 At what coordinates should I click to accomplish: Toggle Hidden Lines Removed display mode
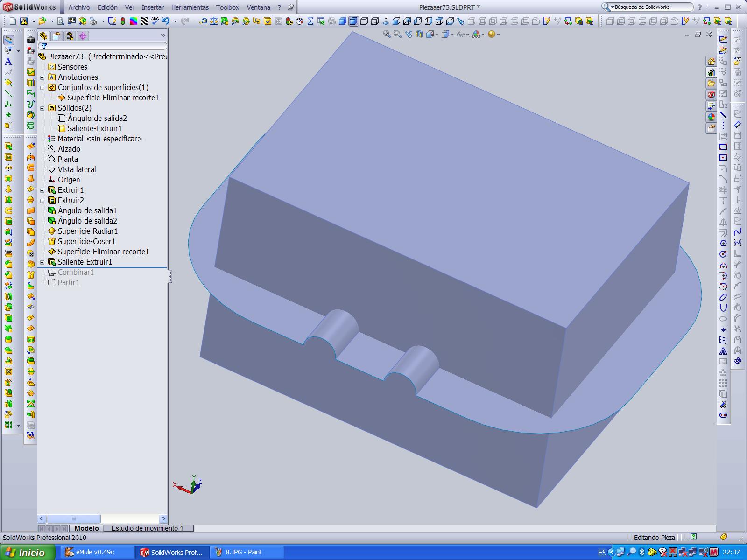tap(364, 21)
